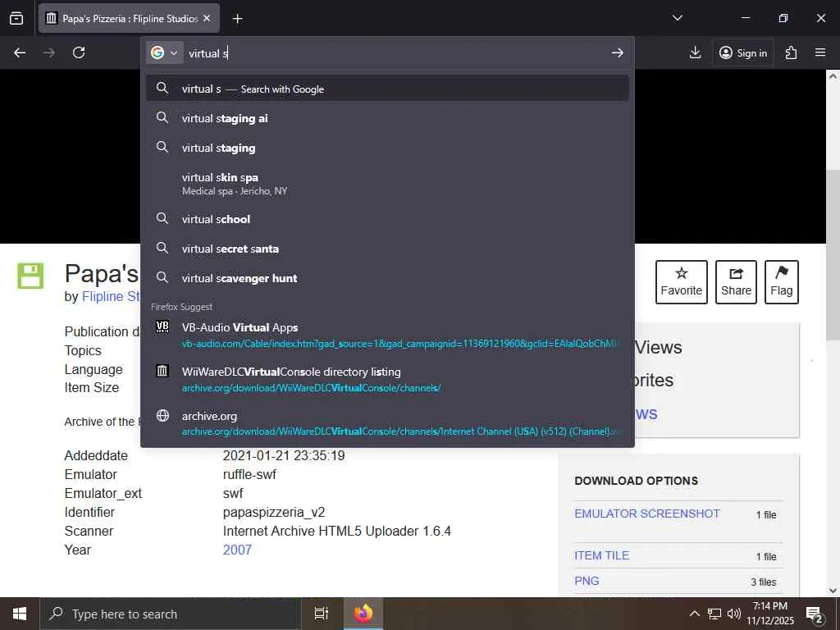Open WiiWareDLCVirtualConsole directory listing suggestion
This screenshot has height=630, width=840.
coord(387,379)
